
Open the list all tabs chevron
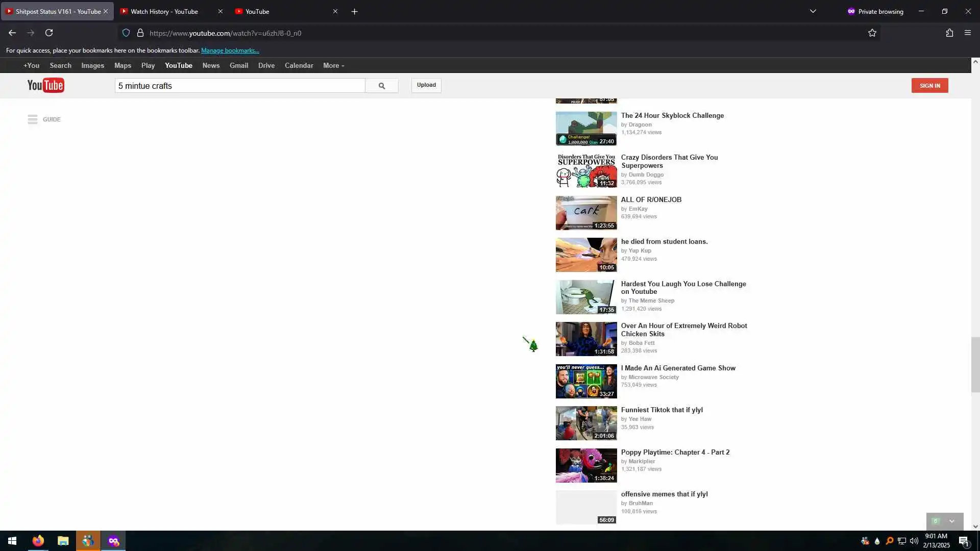pyautogui.click(x=813, y=11)
